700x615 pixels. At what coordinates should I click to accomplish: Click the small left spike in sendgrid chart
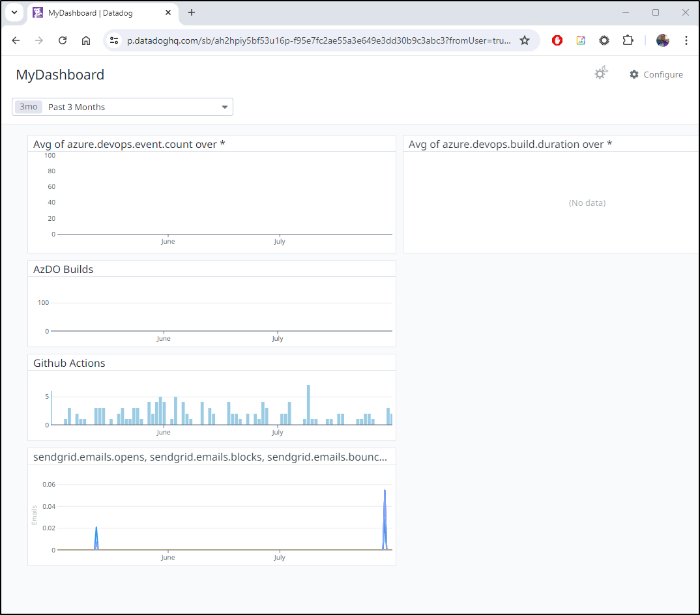[x=96, y=538]
